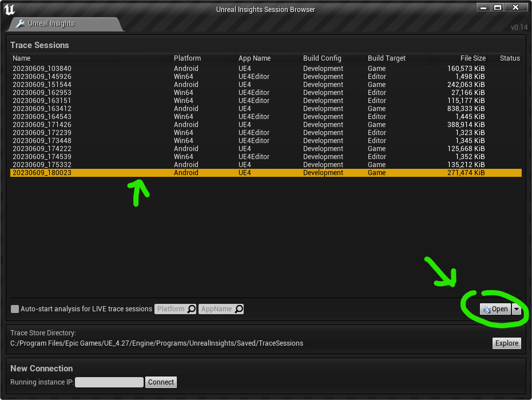This screenshot has height=400, width=532.
Task: Select session 20230609_163412
Action: (266, 109)
